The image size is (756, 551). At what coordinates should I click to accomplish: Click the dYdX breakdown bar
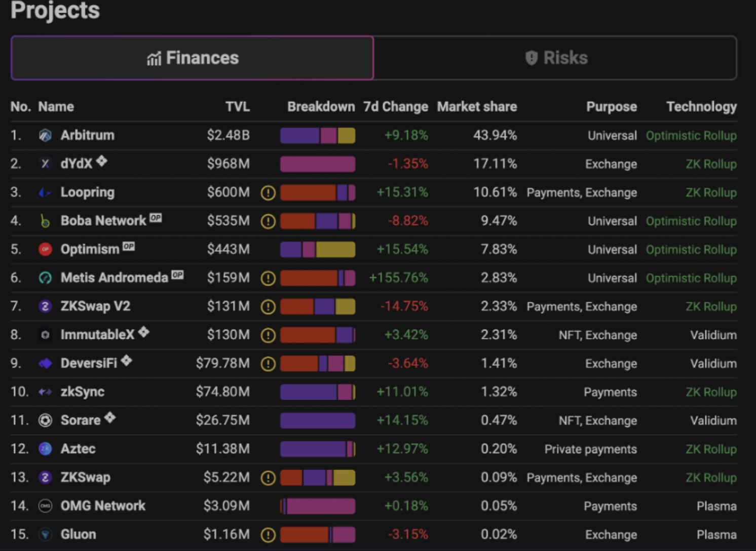tap(318, 164)
